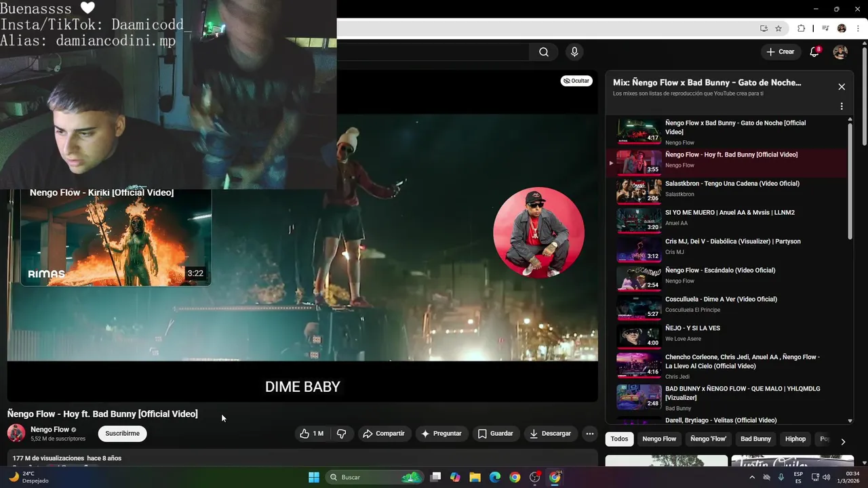Click the circular Ñengo Flow channel watermark
868x488 pixels.
pyautogui.click(x=538, y=233)
